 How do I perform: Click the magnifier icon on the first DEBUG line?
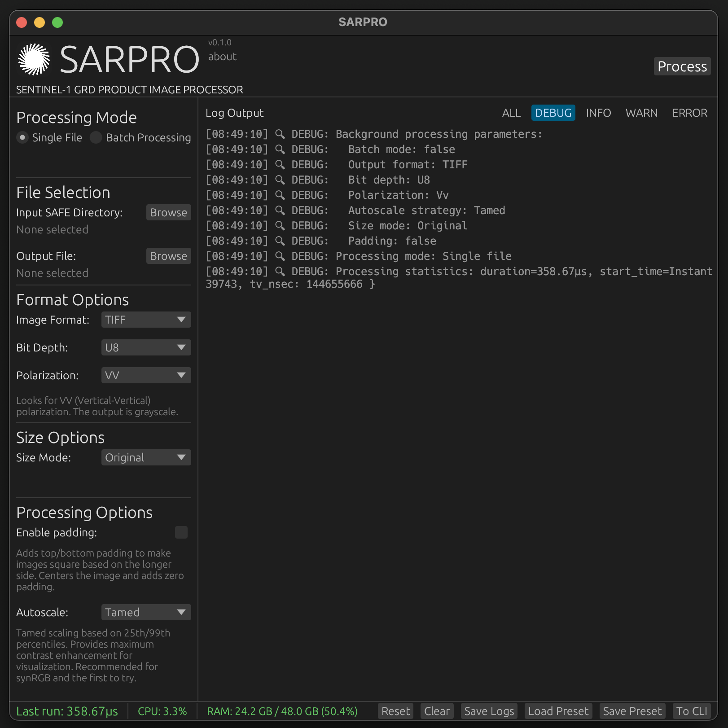281,134
